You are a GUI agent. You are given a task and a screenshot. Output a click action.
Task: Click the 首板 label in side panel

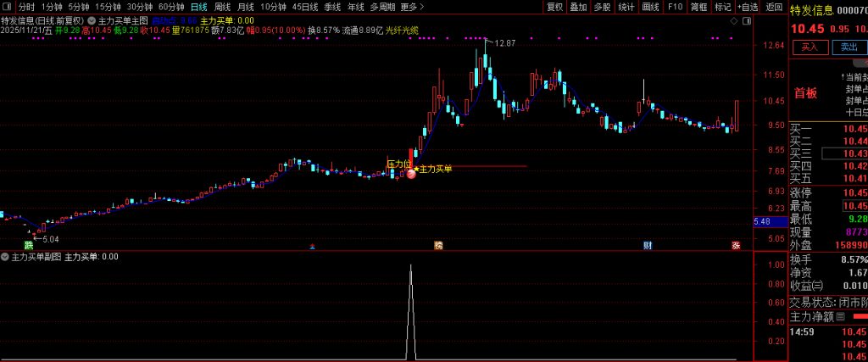coord(806,93)
